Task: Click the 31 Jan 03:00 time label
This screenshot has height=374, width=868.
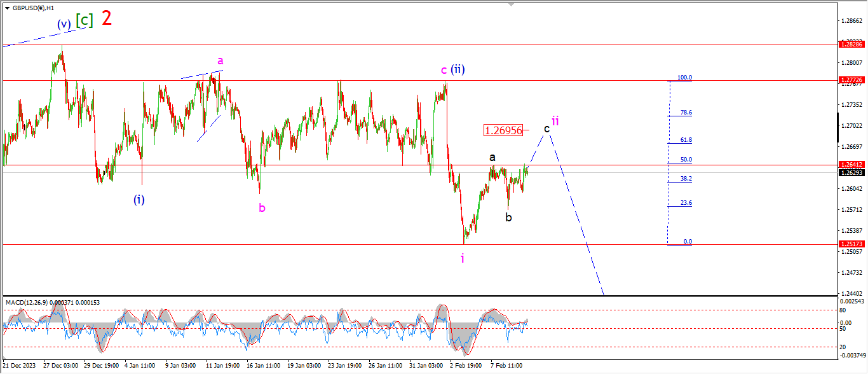Action: [426, 366]
